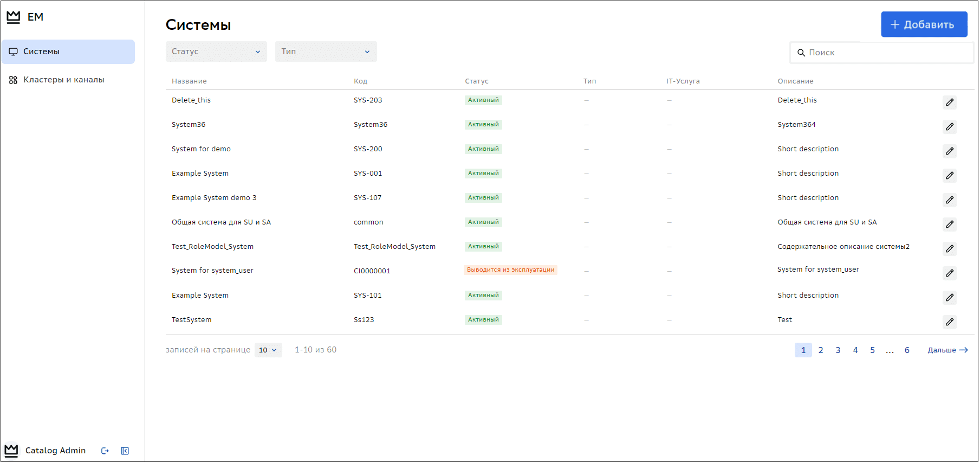Click the Содержательное описание системы2 description
This screenshot has width=980, height=462.
tap(843, 247)
